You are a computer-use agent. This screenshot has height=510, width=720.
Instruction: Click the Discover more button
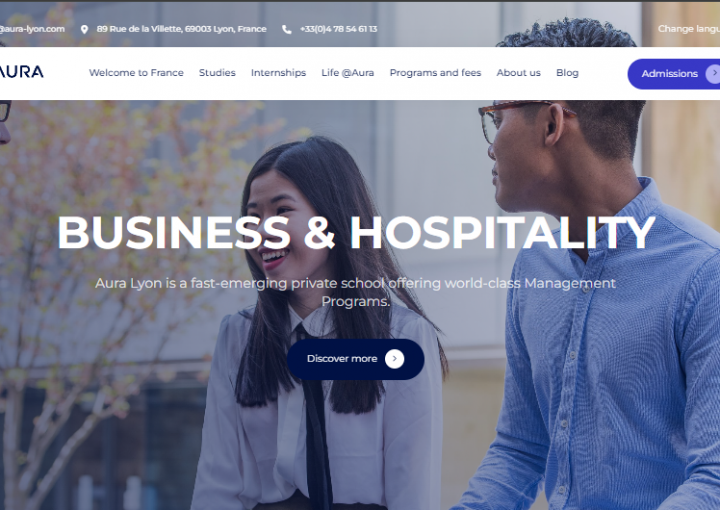click(x=355, y=359)
